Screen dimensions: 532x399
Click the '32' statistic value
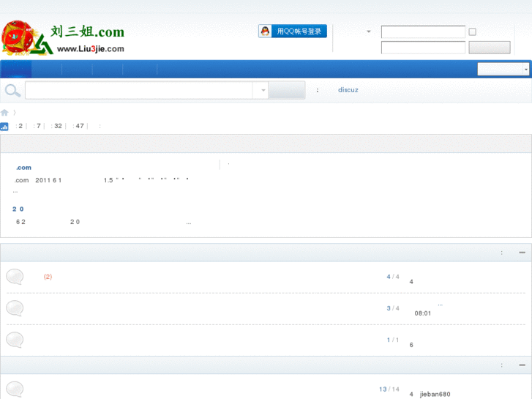click(x=58, y=126)
